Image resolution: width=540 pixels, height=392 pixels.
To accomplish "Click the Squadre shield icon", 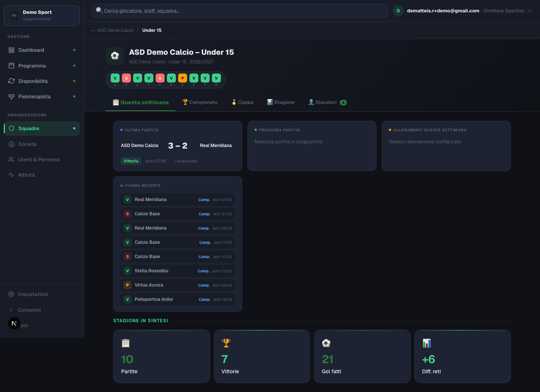I will point(11,128).
